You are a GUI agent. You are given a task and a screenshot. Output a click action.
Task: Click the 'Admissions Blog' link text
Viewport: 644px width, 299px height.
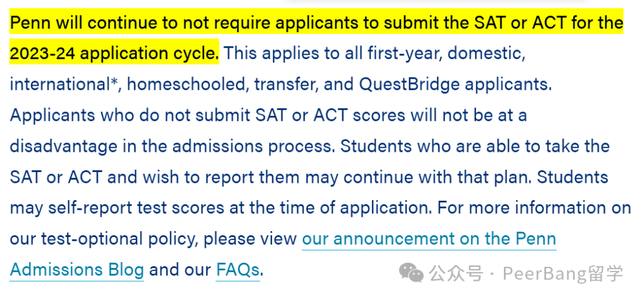[77, 270]
